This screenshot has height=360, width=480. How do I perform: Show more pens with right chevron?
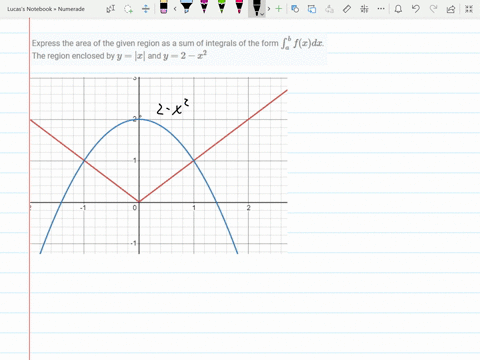(269, 9)
